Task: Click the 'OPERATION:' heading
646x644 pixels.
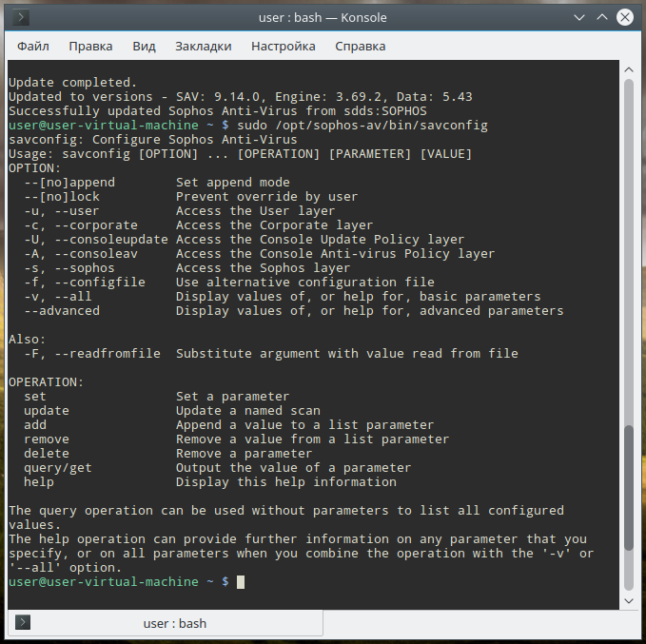Action: 46,382
